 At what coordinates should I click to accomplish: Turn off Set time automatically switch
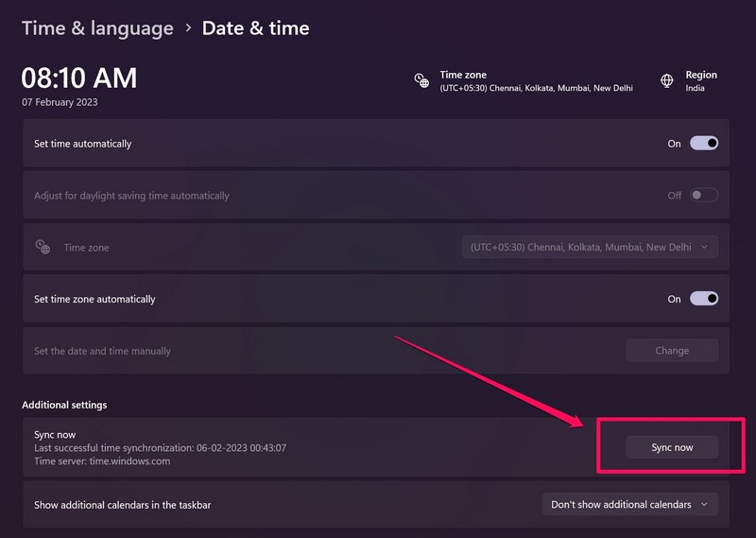(x=704, y=144)
